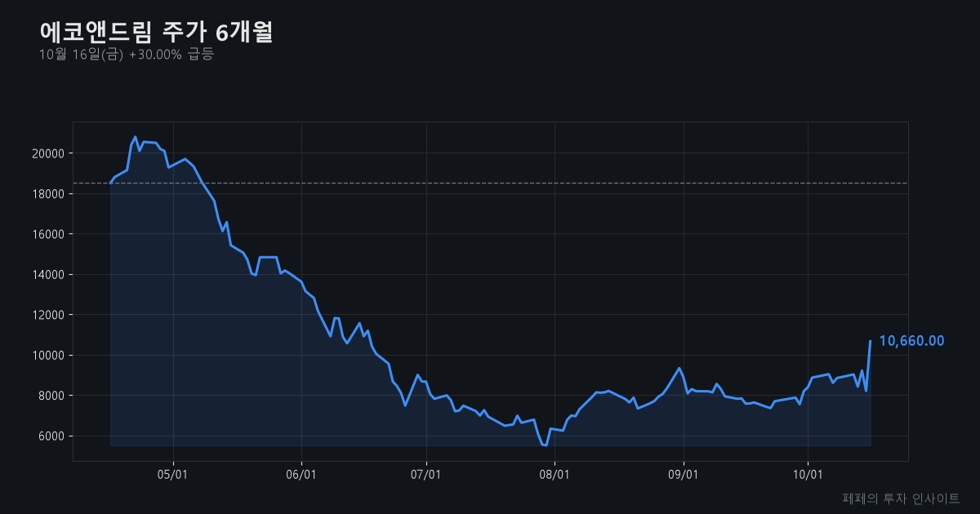Click the x-axis date 05/01

click(x=173, y=475)
